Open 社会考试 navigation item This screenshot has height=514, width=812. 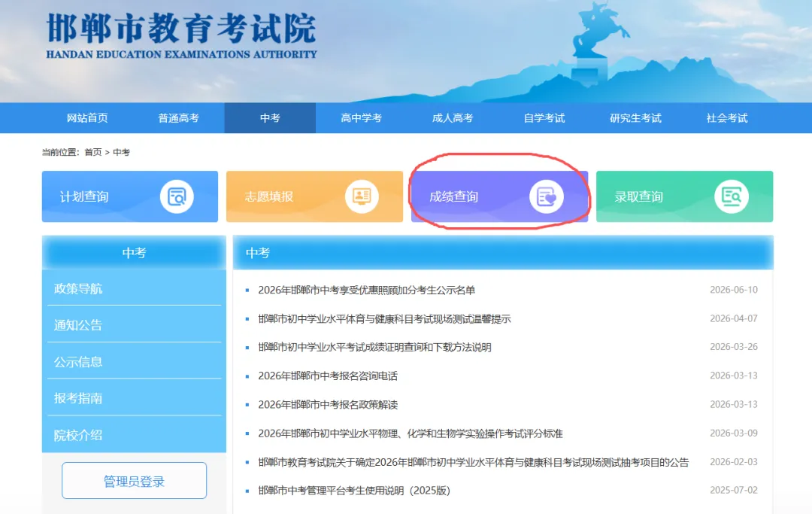[727, 118]
